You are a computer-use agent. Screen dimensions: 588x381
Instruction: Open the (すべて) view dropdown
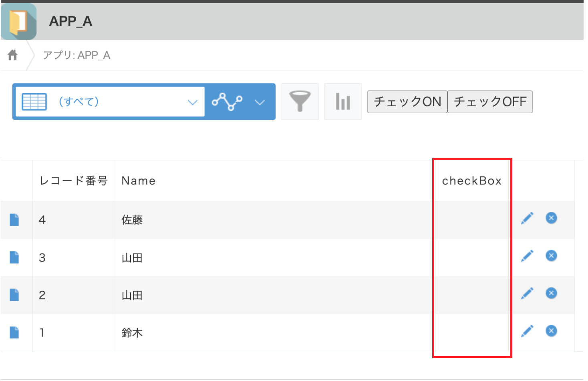[x=110, y=102]
